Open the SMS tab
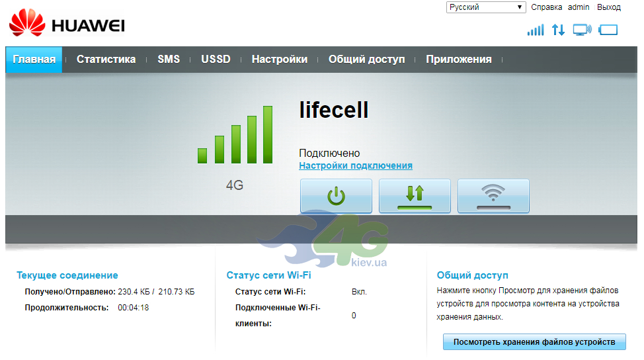Image resolution: width=644 pixels, height=360 pixels. click(x=169, y=59)
